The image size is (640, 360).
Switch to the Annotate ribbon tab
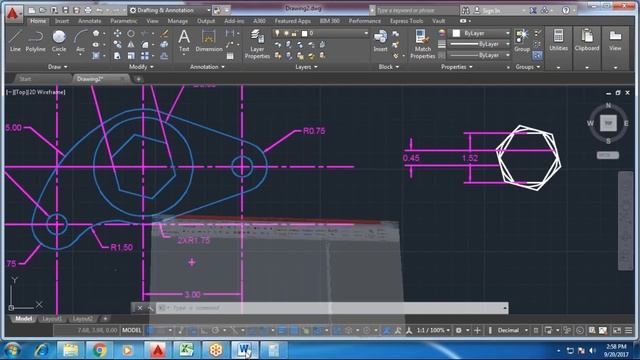coord(89,21)
